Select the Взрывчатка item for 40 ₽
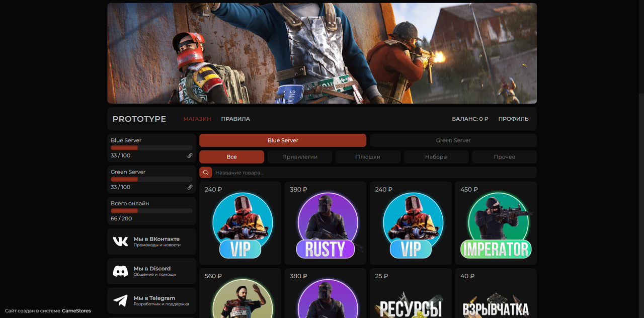Image resolution: width=644 pixels, height=318 pixels. coord(496,297)
